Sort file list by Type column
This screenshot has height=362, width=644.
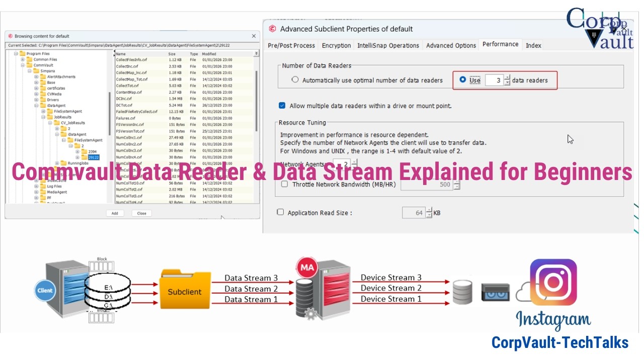tap(195, 54)
